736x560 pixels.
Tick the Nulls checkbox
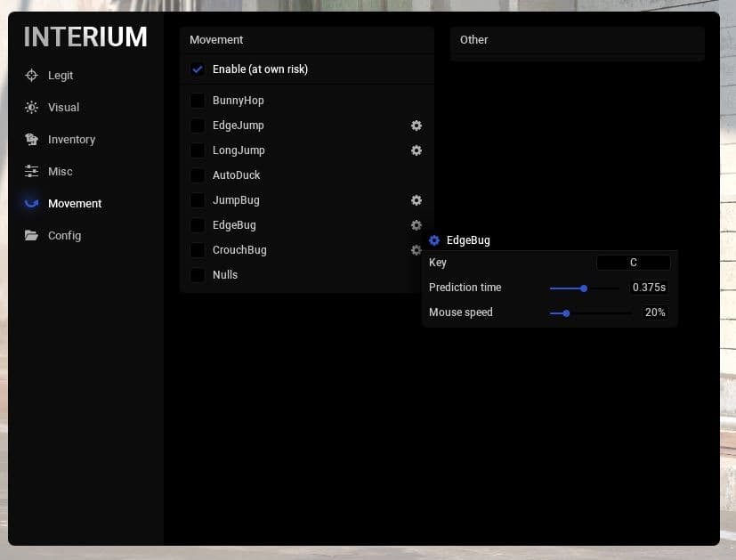pyautogui.click(x=198, y=275)
